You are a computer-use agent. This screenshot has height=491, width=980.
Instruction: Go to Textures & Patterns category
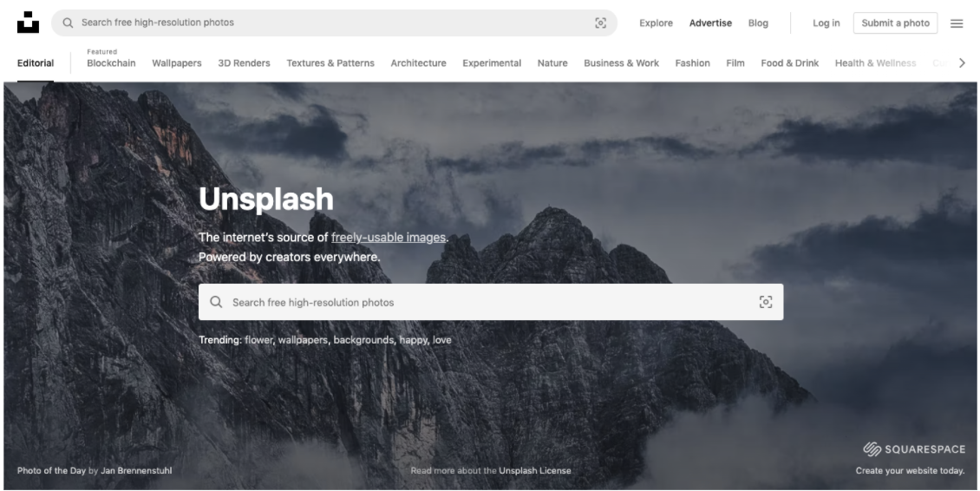tap(330, 63)
